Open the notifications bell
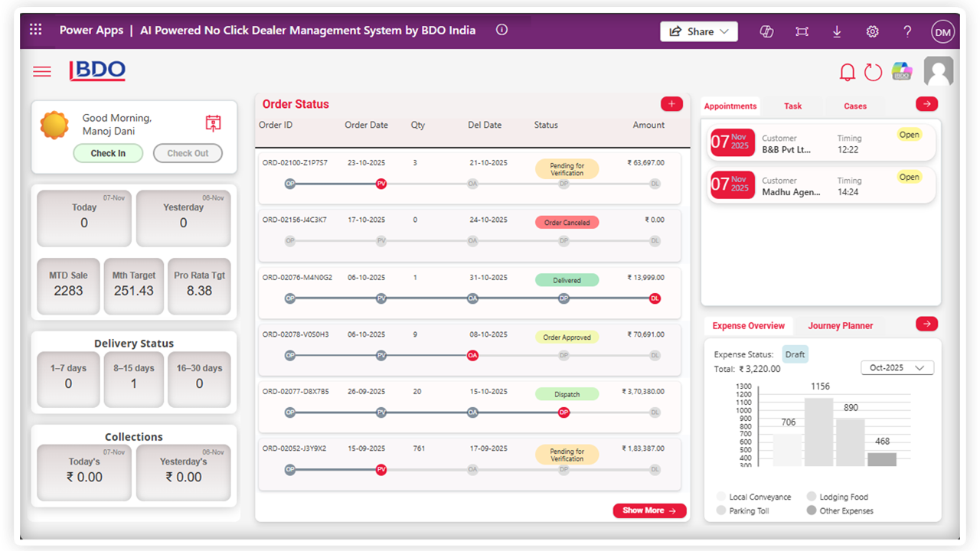Screen dimensions: 980x551 click(x=847, y=72)
